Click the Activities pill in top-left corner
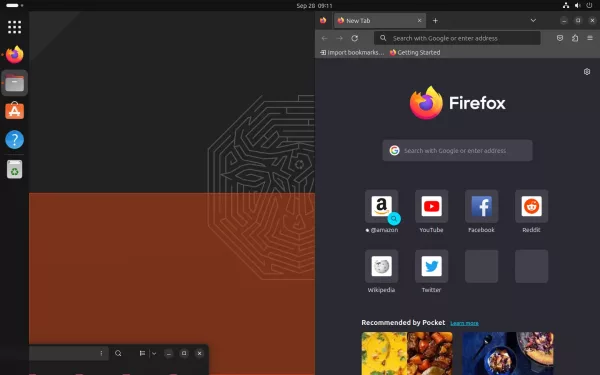Screen dimensions: 600x375 click(x=15, y=5)
